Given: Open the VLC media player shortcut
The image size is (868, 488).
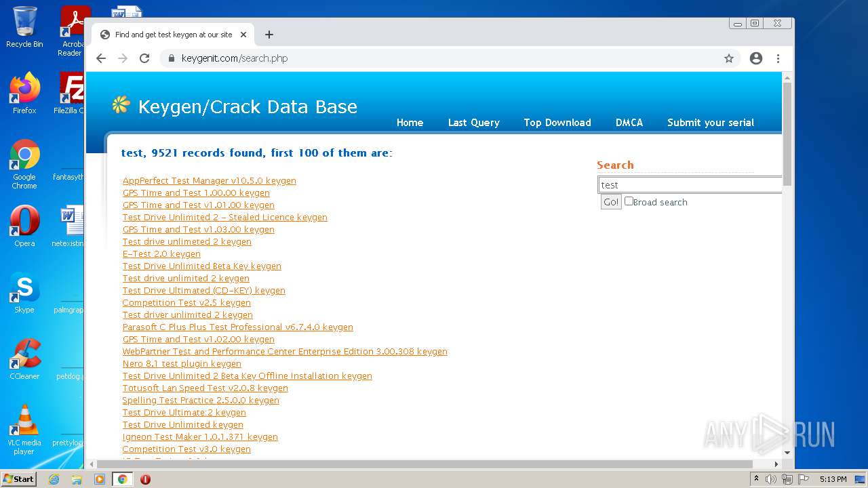Looking at the screenshot, I should [x=24, y=430].
